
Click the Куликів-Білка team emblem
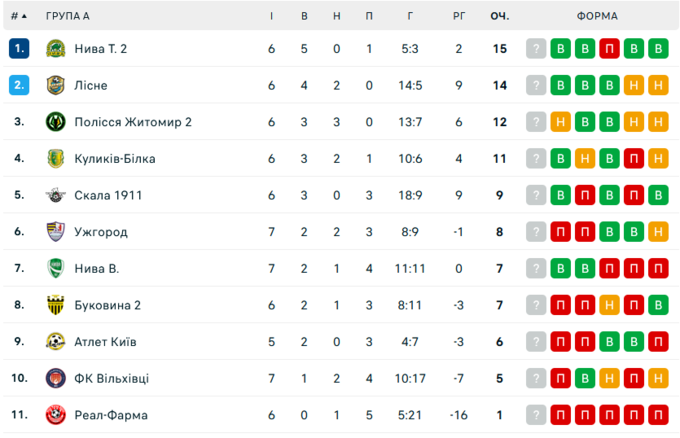point(55,159)
